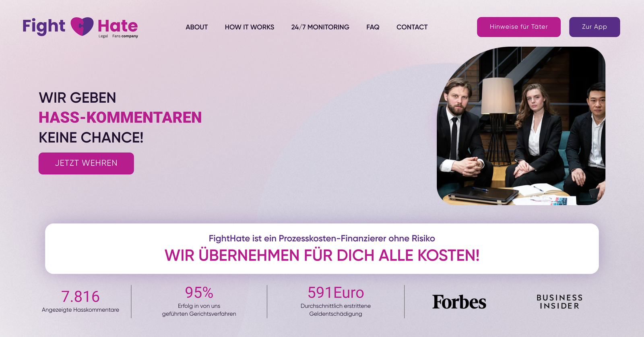Open the 24/7 MONITORING page

click(x=320, y=27)
